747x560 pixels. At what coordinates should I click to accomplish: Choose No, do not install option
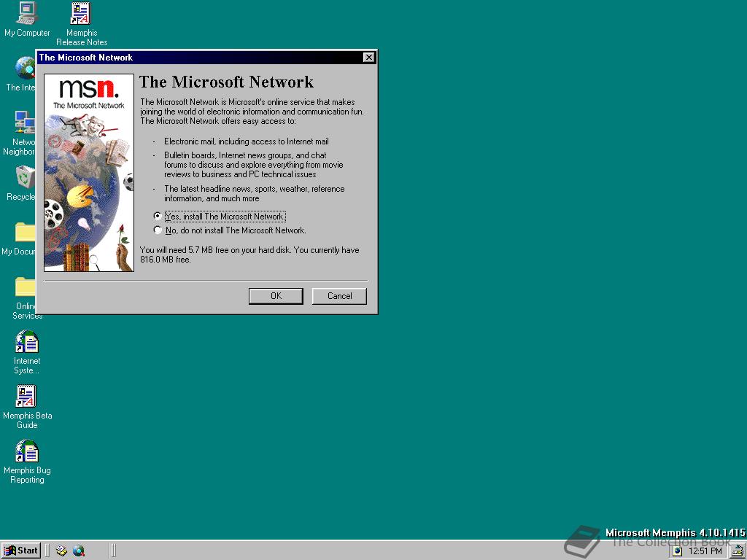pos(230,230)
